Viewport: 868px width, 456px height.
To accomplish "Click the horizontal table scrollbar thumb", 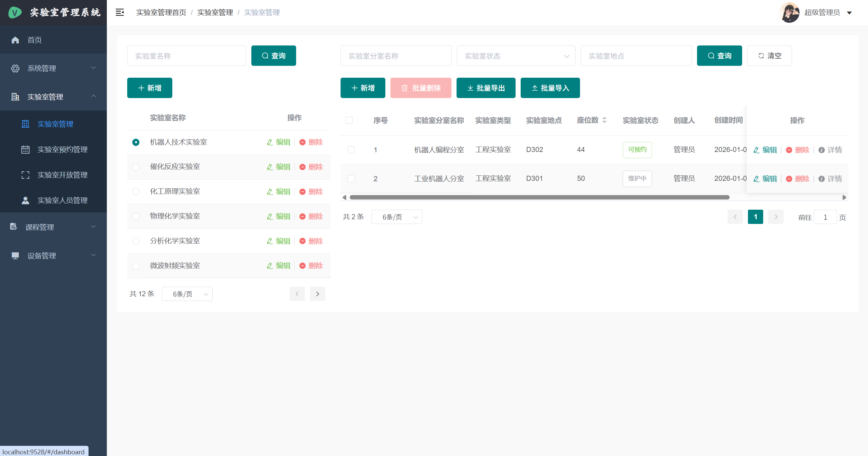I will [x=539, y=197].
